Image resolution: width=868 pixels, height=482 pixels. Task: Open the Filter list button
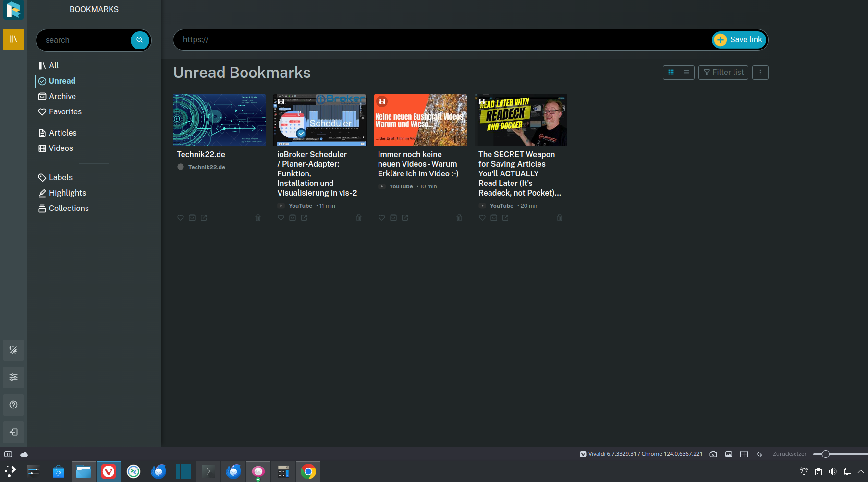(723, 73)
